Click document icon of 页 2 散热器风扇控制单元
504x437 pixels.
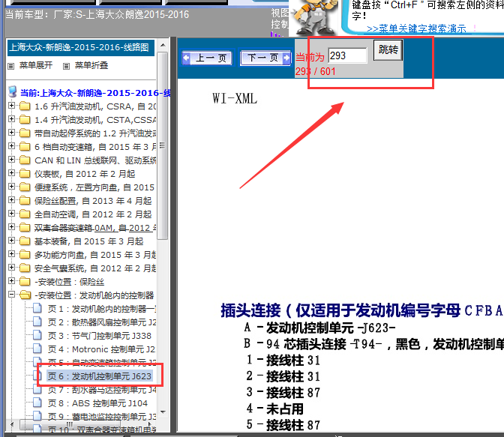tap(37, 322)
